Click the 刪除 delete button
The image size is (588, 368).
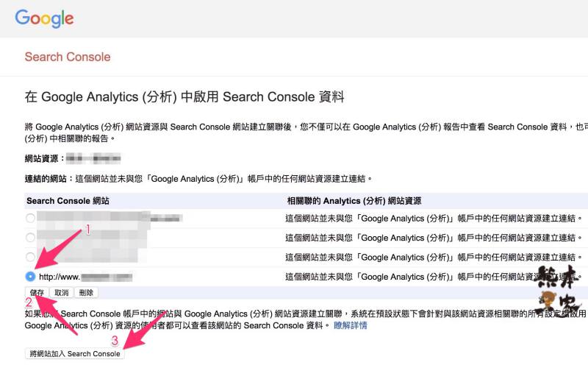click(x=86, y=292)
